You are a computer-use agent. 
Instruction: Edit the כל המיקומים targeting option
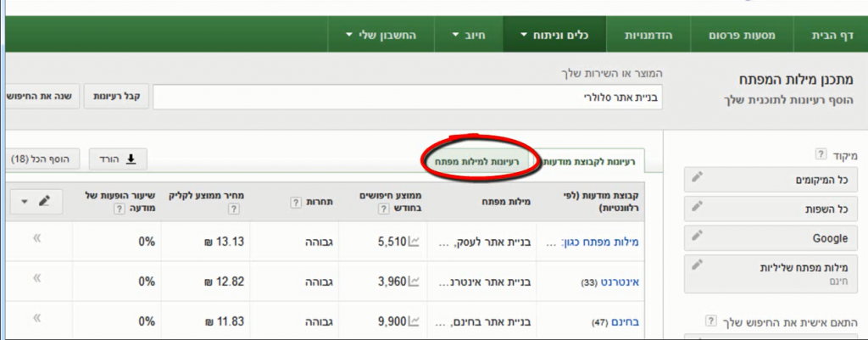771,180
